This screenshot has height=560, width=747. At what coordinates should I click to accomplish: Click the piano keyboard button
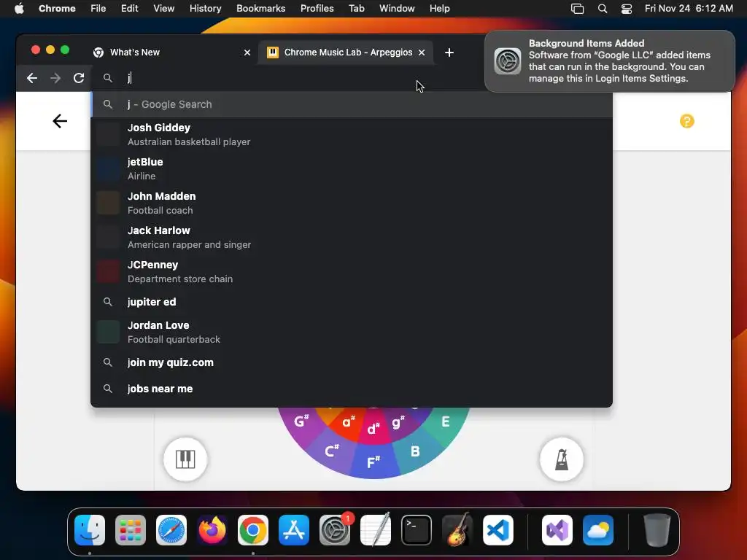pyautogui.click(x=185, y=459)
